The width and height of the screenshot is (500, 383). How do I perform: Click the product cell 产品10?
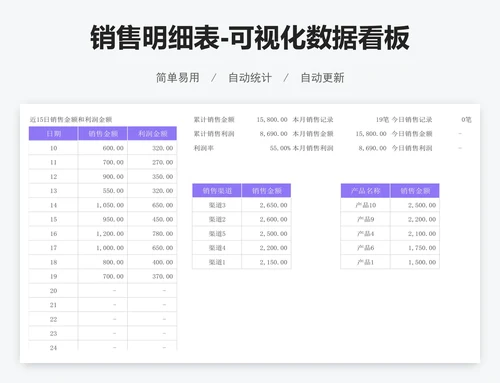coord(366,205)
